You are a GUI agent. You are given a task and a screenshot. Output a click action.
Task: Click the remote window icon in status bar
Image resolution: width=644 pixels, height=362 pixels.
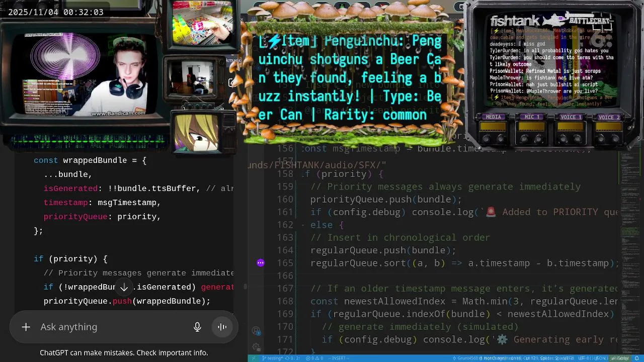coord(253,358)
